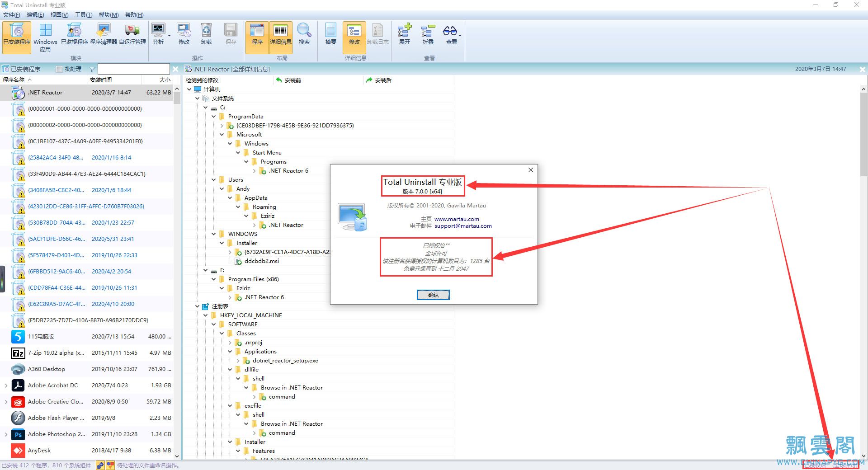The height and width of the screenshot is (470, 868).
Task: Select .NET Reactor in program list
Action: tap(86, 93)
